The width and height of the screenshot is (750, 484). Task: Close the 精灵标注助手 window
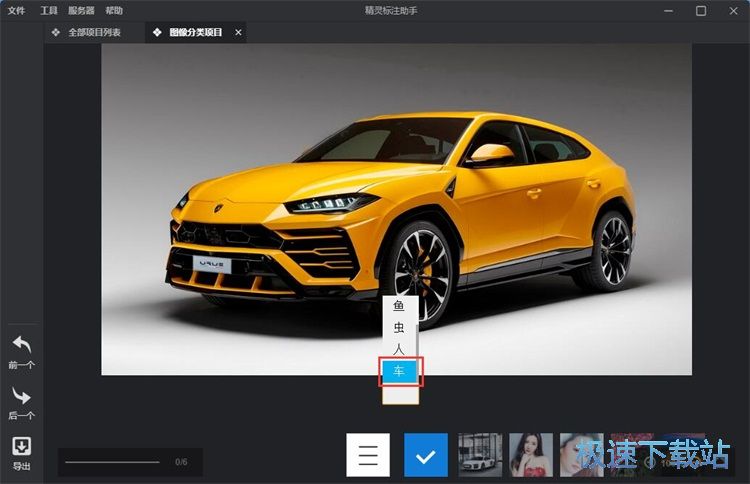click(733, 11)
